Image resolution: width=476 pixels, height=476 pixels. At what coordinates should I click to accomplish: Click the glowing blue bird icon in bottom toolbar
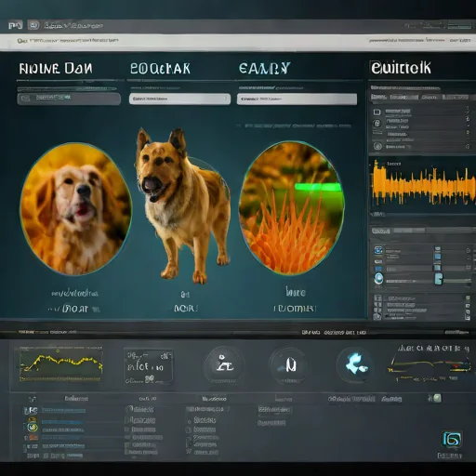pos(356,365)
